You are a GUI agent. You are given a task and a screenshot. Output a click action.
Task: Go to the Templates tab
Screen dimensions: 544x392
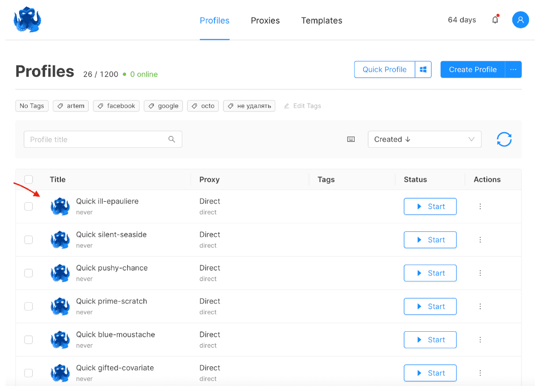(x=321, y=21)
